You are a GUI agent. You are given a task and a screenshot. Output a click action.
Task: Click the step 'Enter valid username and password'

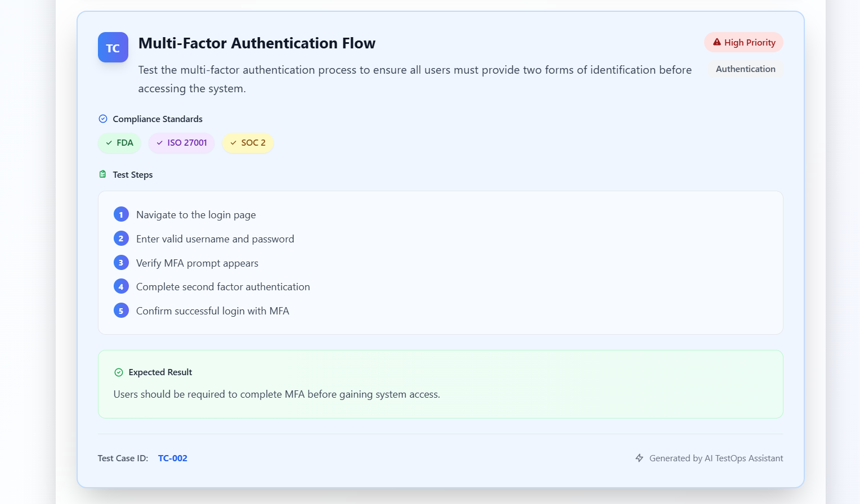pyautogui.click(x=215, y=239)
